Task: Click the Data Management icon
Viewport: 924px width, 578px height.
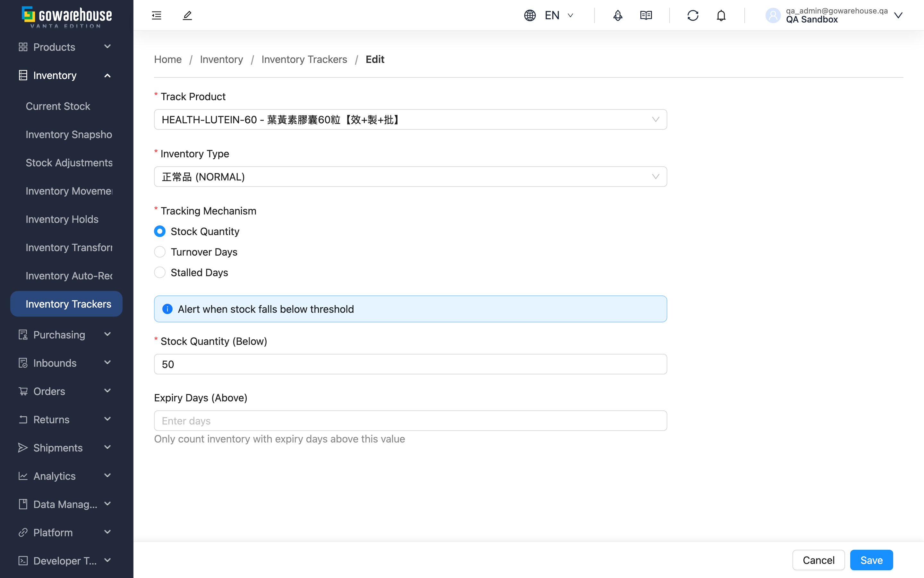Action: (x=23, y=504)
